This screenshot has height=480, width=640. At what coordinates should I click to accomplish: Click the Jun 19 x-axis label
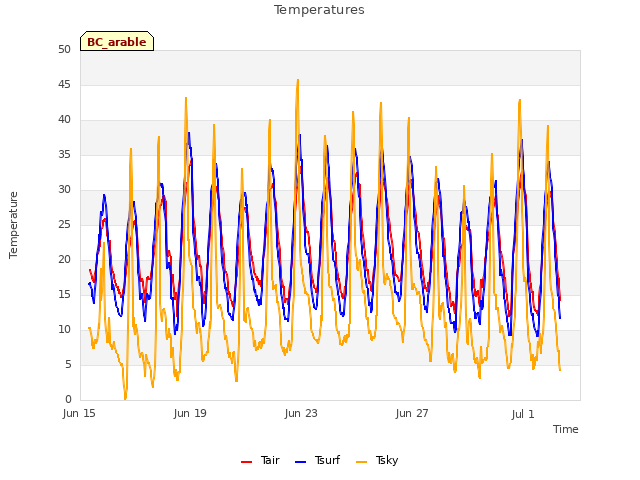tap(190, 413)
